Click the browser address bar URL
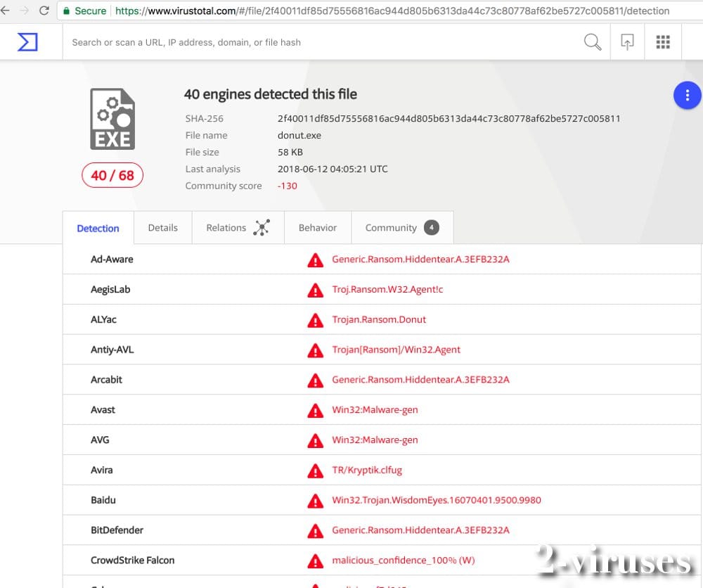This screenshot has width=703, height=588. [392, 11]
